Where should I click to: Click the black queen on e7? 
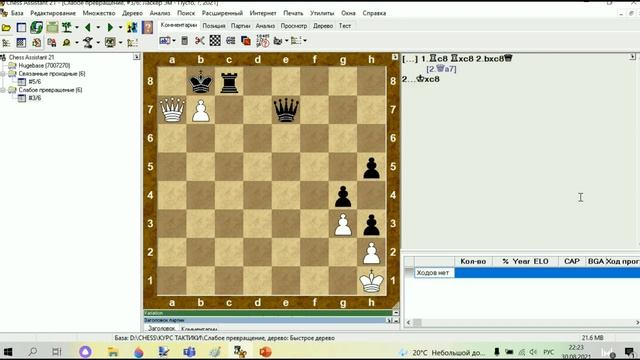click(x=286, y=110)
